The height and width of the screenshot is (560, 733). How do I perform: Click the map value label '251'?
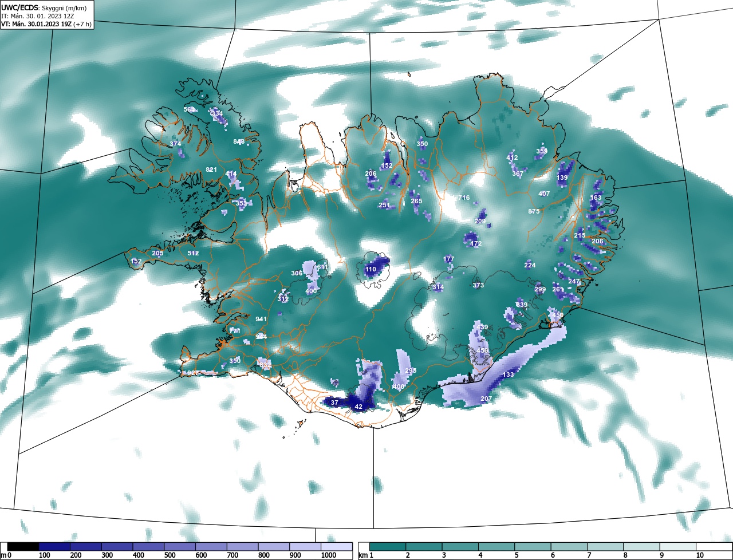click(384, 205)
